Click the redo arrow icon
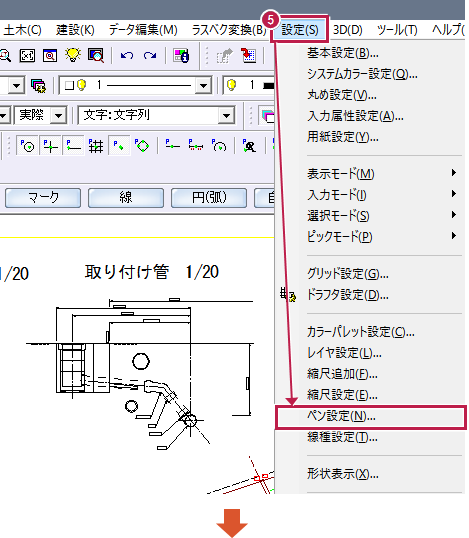The height and width of the screenshot is (538, 469). 150,55
